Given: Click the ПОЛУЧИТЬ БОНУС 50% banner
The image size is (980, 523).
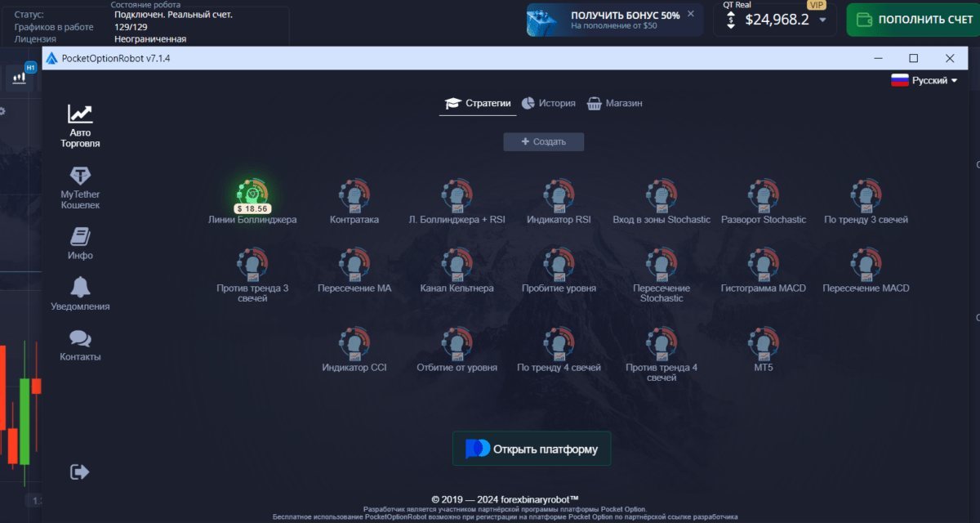Looking at the screenshot, I should [614, 20].
